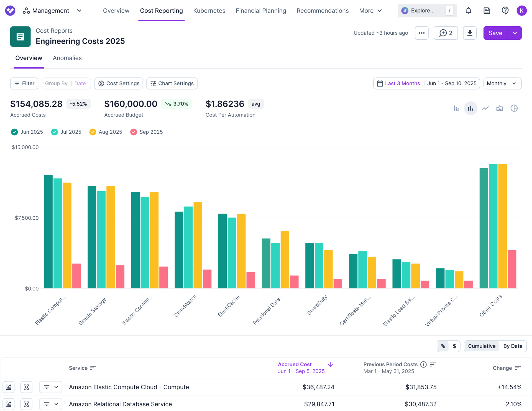Screen dimensions: 532x411
Task: Open the notifications bell
Action: 468,11
